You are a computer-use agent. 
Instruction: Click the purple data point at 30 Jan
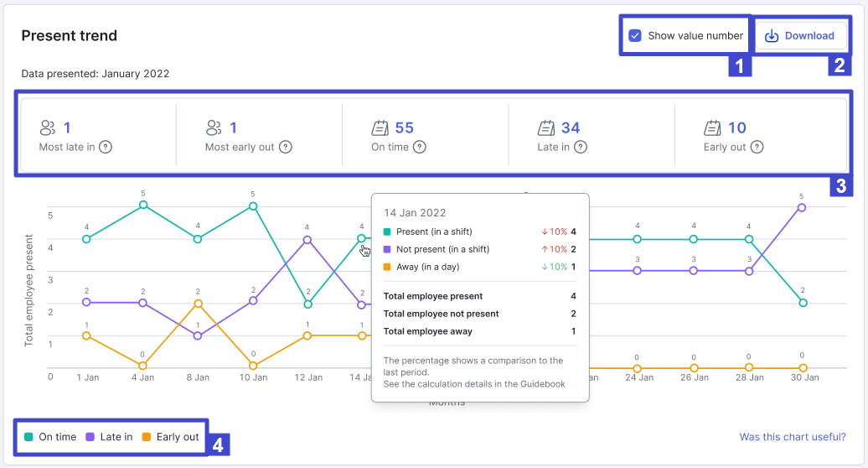click(803, 207)
